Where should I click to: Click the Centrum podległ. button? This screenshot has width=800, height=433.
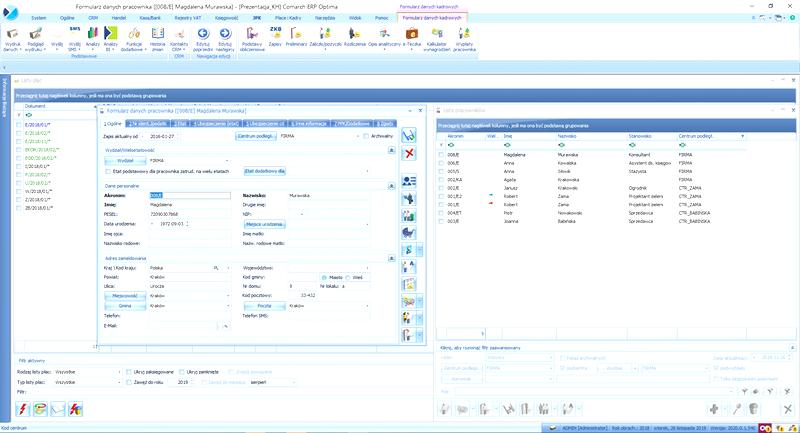[x=256, y=136]
